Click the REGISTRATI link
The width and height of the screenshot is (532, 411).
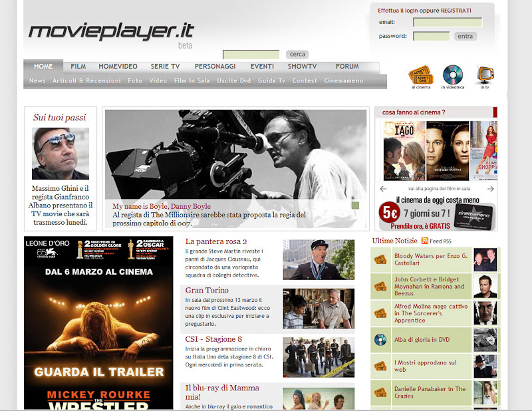pos(456,11)
